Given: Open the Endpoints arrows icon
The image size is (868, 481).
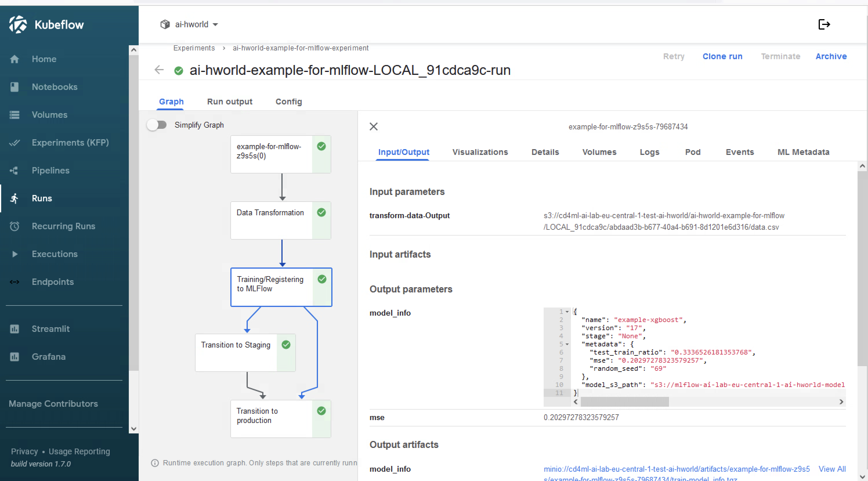Looking at the screenshot, I should pos(15,282).
